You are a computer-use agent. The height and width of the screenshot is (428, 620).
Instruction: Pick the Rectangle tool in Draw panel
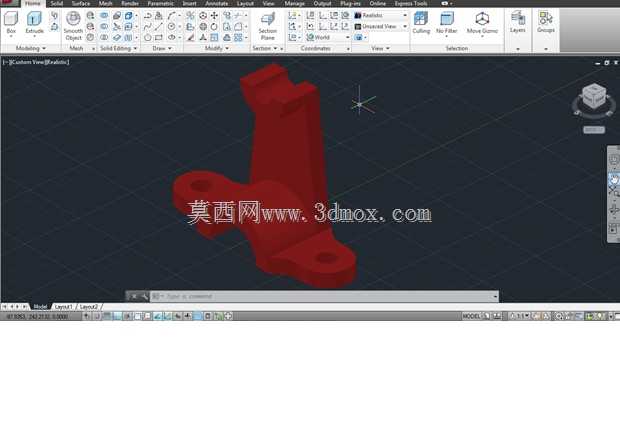click(159, 38)
